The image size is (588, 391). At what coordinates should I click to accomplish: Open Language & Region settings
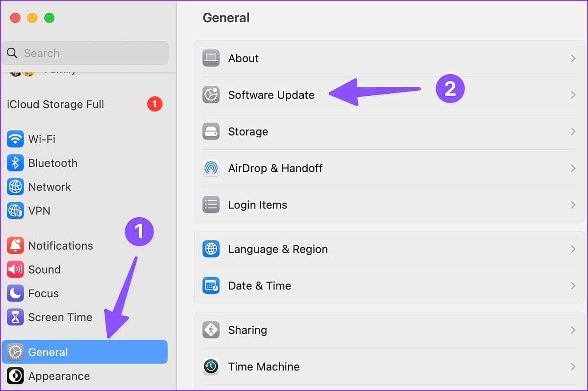point(278,249)
